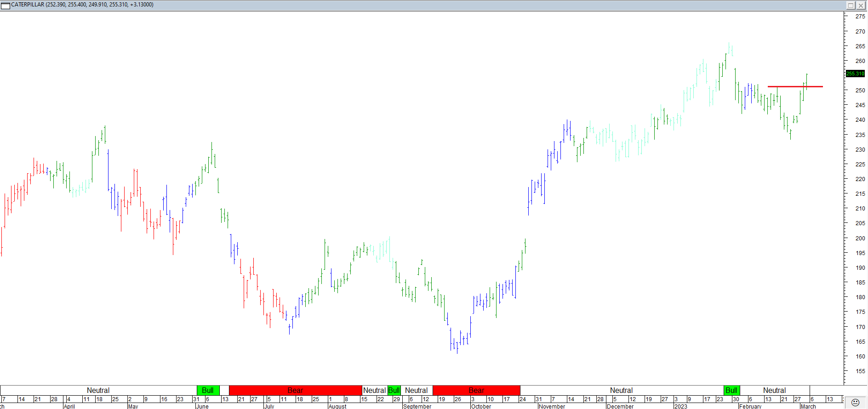
Task: Click the 265 price level on the axis
Action: [x=860, y=46]
